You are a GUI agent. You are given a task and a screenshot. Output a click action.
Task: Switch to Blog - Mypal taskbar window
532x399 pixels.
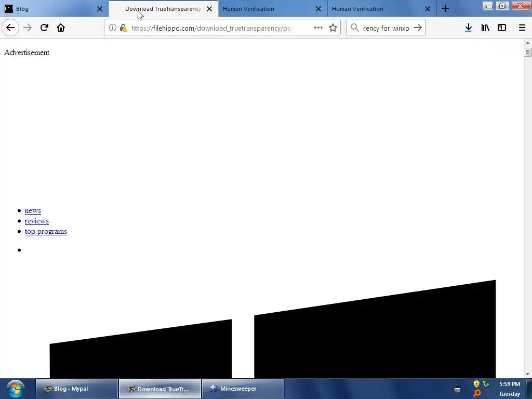[77, 389]
